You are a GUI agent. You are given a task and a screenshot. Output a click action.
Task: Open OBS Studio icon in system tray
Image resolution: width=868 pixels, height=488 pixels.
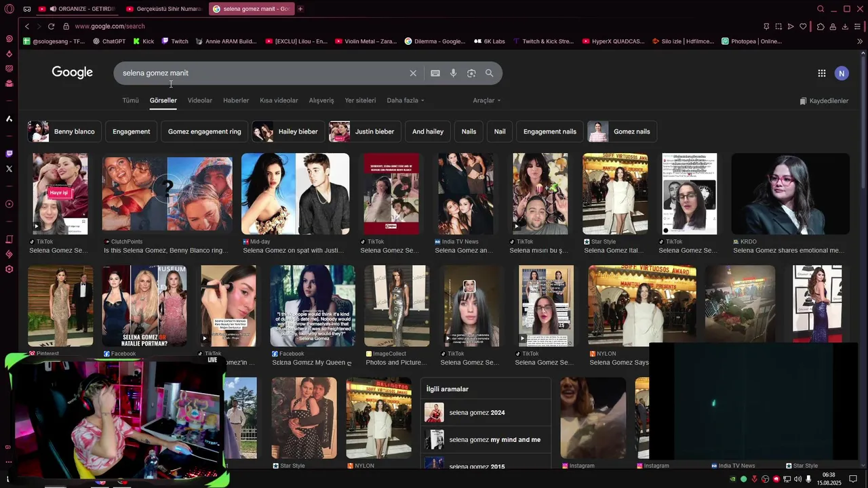[766, 479]
